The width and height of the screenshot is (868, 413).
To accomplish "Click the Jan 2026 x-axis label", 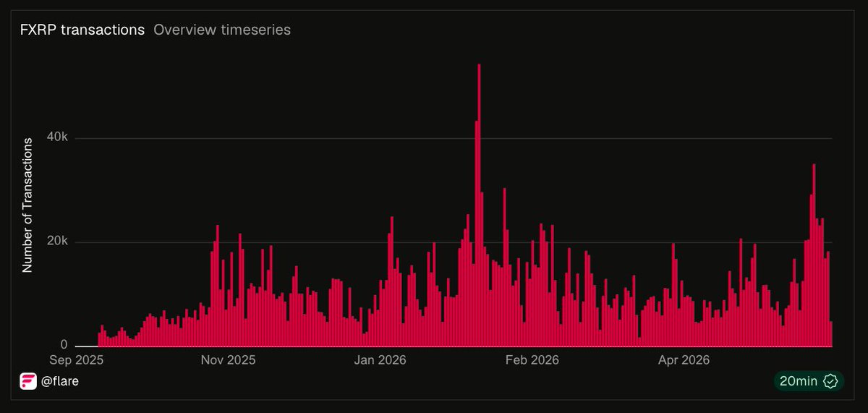I will click(x=379, y=359).
